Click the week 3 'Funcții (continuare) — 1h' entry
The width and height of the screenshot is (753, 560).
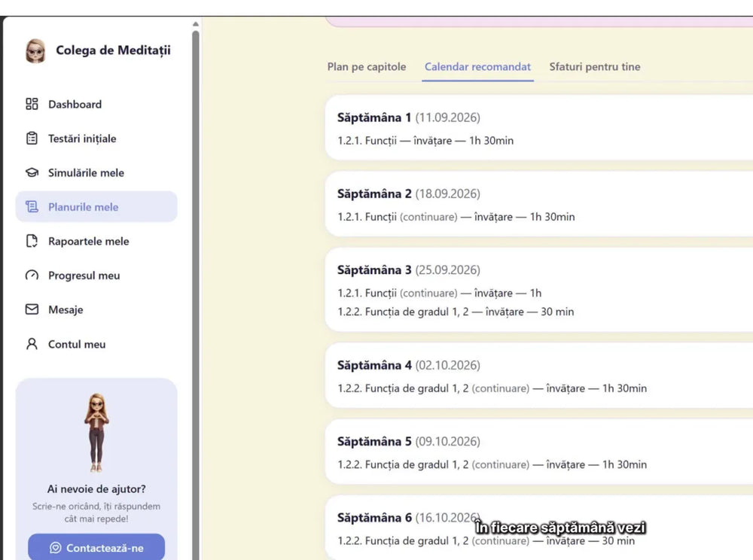pos(440,294)
